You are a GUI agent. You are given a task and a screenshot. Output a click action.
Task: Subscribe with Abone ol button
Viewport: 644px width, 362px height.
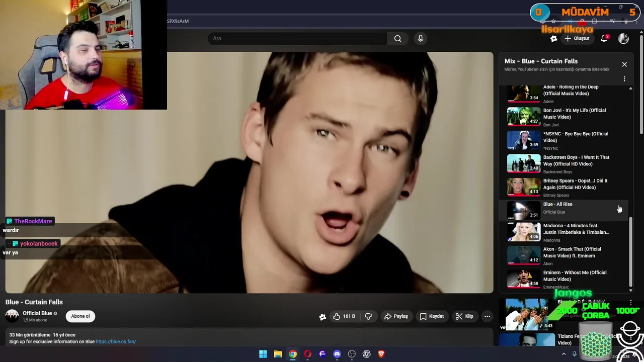point(80,316)
